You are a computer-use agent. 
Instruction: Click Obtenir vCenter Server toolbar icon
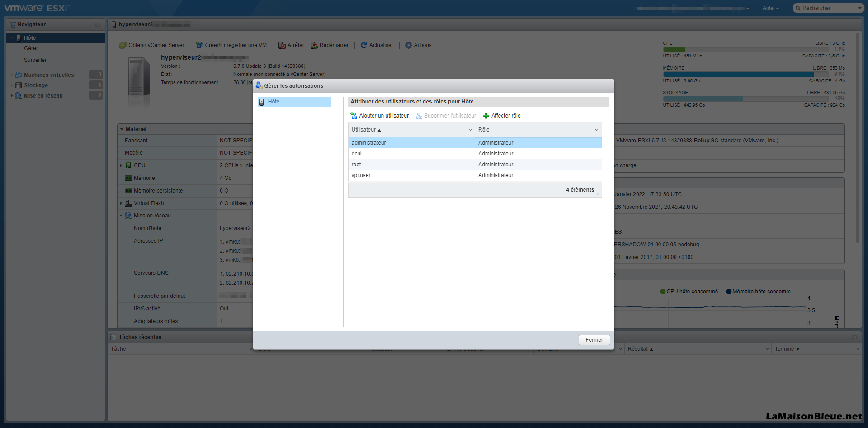tap(123, 45)
